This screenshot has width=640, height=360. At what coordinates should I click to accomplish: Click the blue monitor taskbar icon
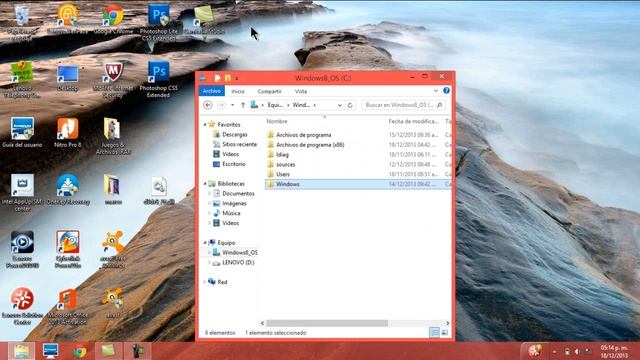pos(50,351)
